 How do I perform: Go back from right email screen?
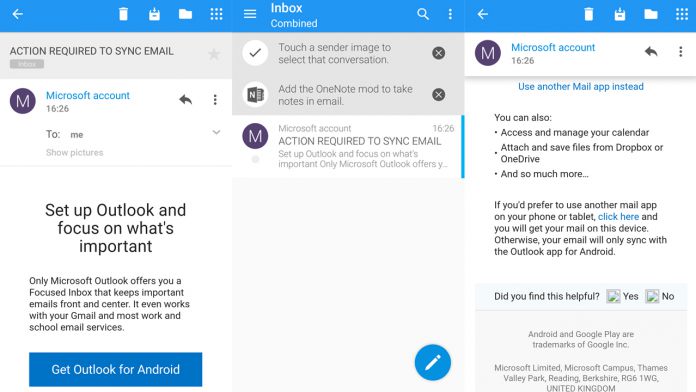coord(483,14)
